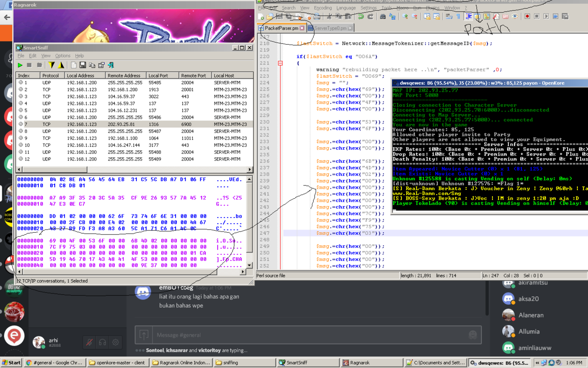
Task: Open Discord user settings gear
Action: click(115, 342)
